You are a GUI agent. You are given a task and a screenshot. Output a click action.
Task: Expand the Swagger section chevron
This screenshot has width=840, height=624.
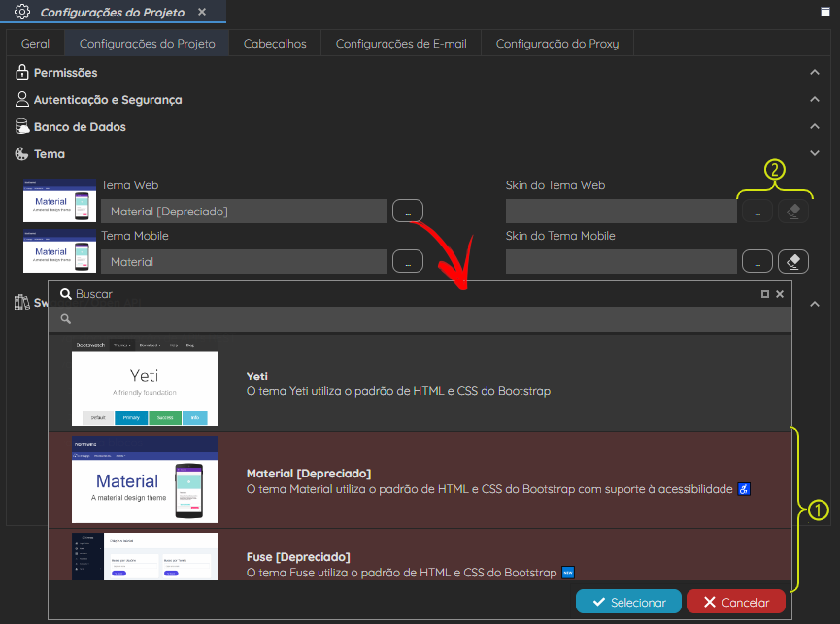click(815, 304)
